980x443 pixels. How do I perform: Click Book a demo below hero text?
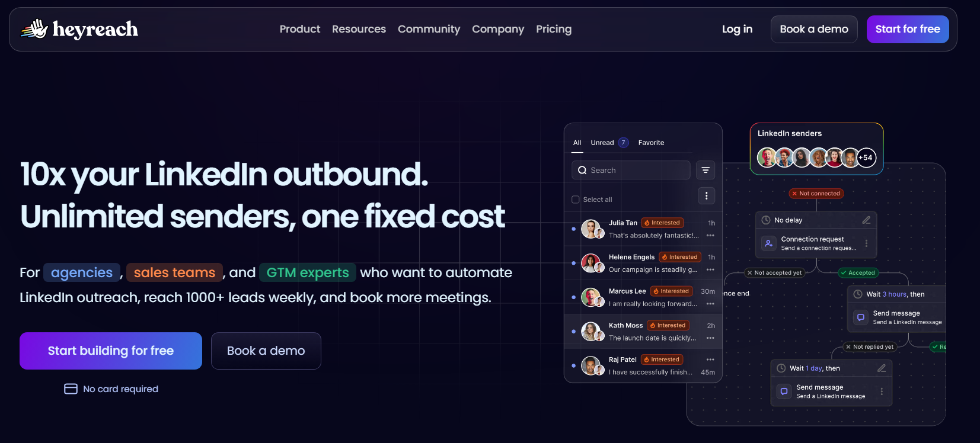(x=266, y=351)
